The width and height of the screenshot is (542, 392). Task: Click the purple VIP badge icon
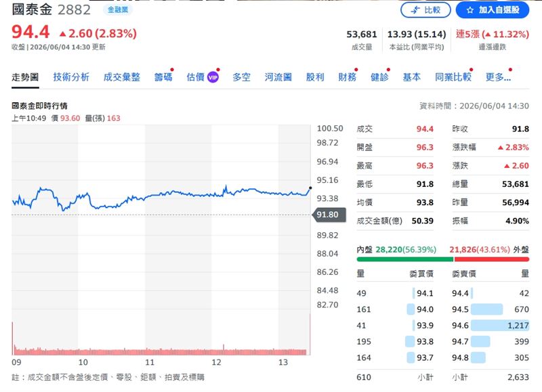(x=213, y=77)
